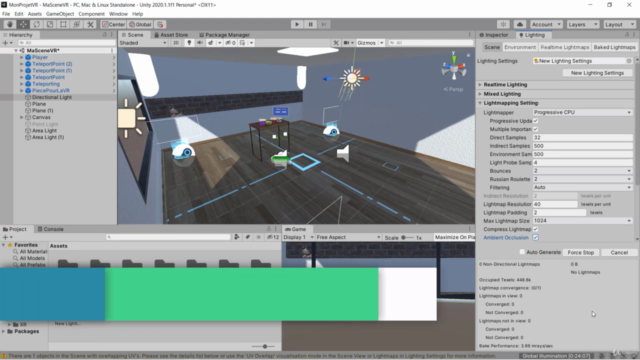Toggle scene effects icon
This screenshot has height=360, width=640.
pos(211,43)
